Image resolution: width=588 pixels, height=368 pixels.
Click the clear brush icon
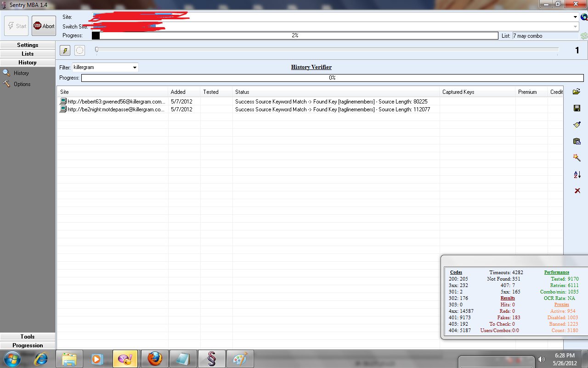click(577, 125)
